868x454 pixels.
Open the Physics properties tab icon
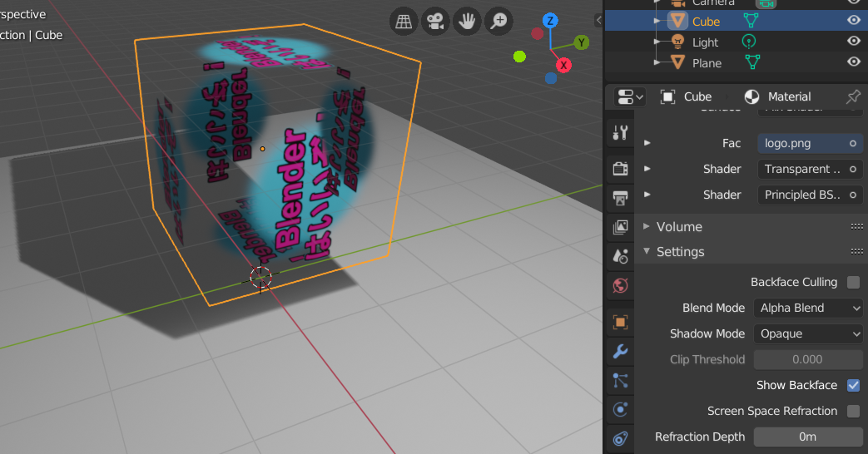pos(620,410)
